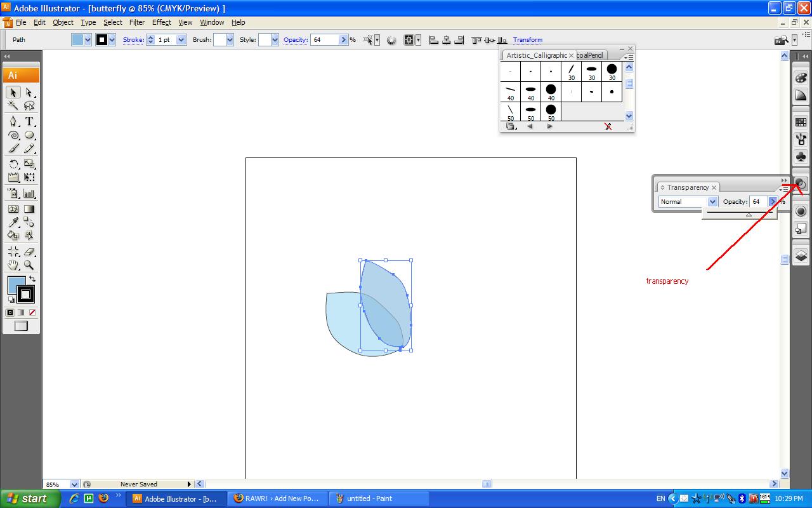
Task: Click the stroke color swatch in toolbox
Action: click(25, 295)
